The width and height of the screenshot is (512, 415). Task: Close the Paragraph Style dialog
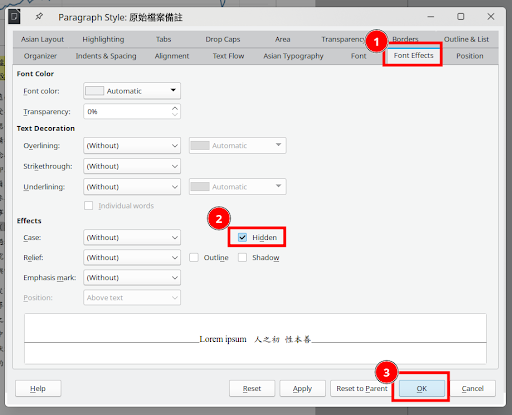point(491,16)
